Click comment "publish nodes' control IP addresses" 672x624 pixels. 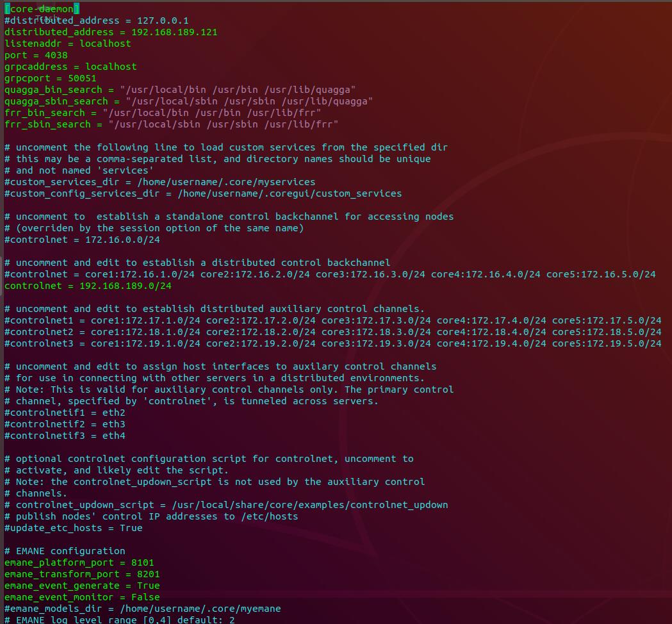[x=151, y=517]
